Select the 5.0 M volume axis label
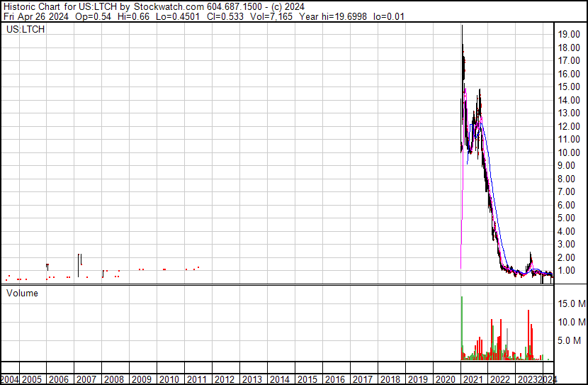The width and height of the screenshot is (588, 385). (x=569, y=340)
